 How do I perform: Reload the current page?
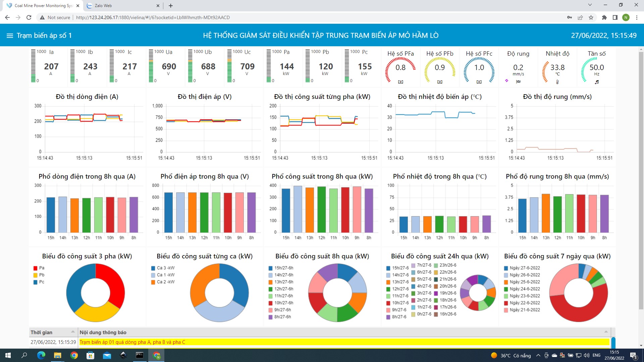[x=29, y=17]
